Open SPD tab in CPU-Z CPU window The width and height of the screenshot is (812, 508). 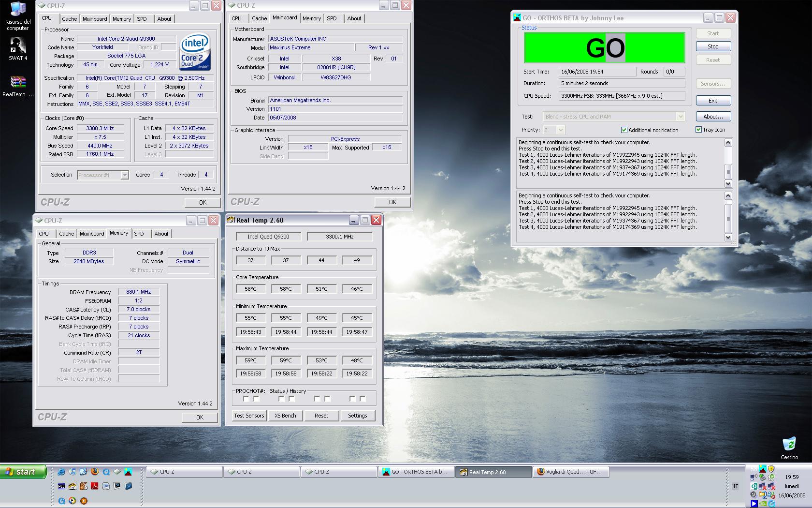click(x=142, y=19)
